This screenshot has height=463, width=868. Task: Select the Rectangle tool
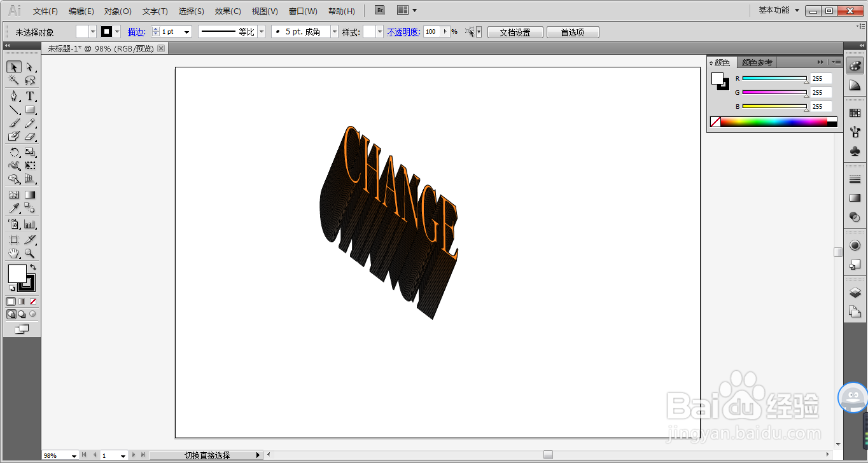click(x=29, y=109)
